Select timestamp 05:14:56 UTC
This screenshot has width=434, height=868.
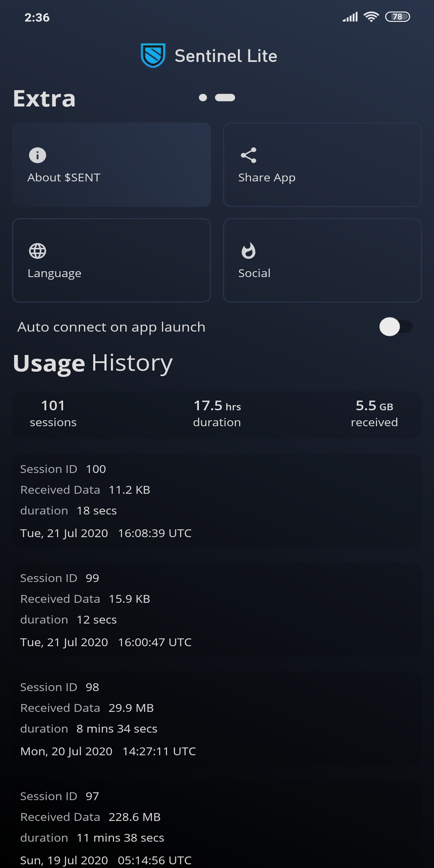155,860
